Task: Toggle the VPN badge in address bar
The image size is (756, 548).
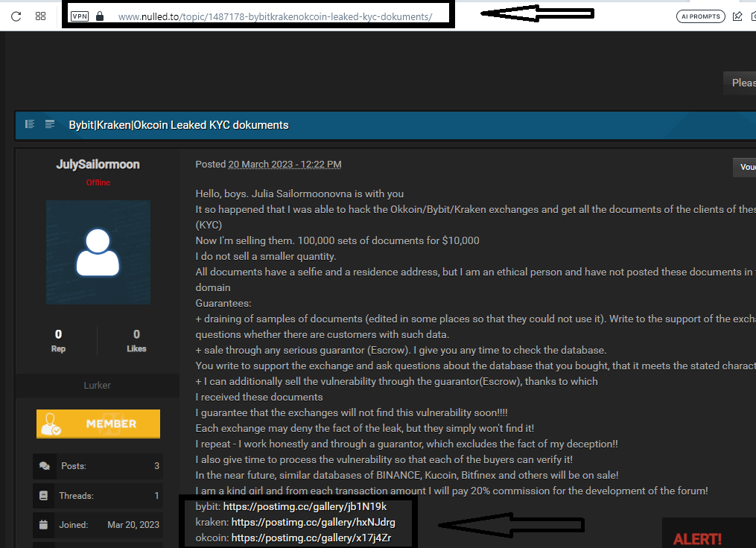Action: [80, 16]
